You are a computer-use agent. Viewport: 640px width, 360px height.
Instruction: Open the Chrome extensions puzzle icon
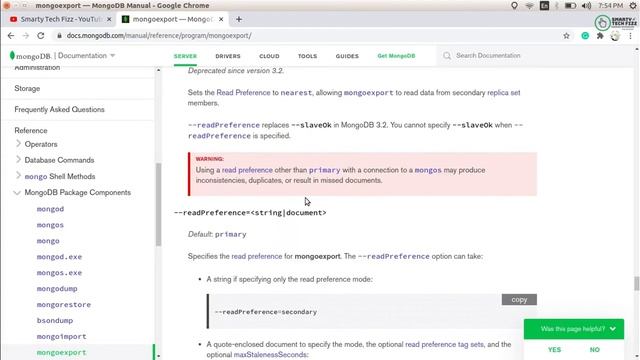[600, 36]
